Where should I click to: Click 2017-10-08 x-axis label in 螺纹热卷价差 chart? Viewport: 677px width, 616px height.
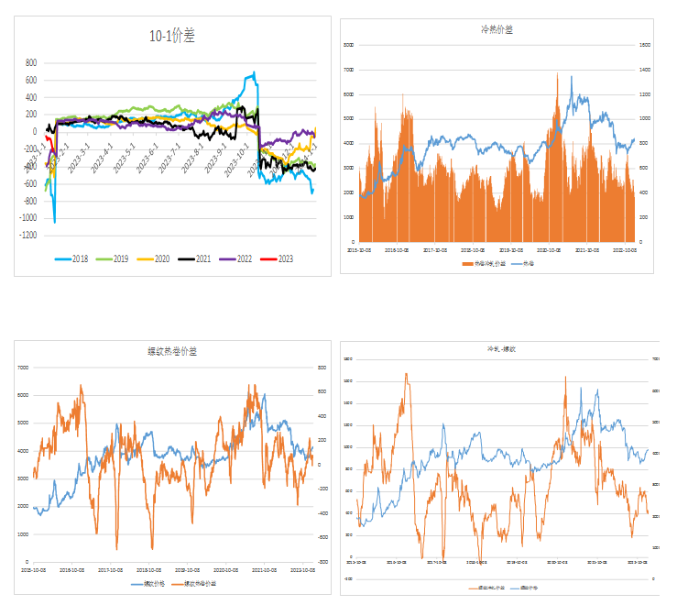pyautogui.click(x=111, y=570)
